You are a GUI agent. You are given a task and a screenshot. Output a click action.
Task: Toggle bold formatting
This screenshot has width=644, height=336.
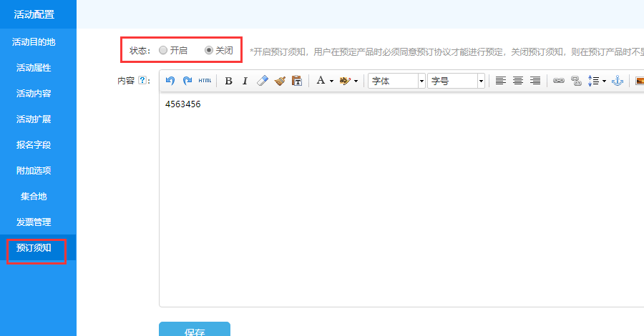(228, 81)
